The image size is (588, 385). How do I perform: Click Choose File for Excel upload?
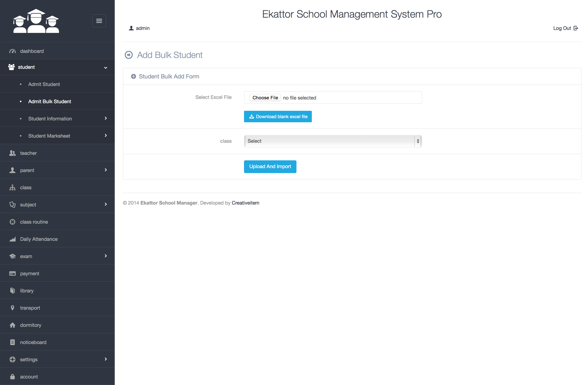click(x=265, y=98)
